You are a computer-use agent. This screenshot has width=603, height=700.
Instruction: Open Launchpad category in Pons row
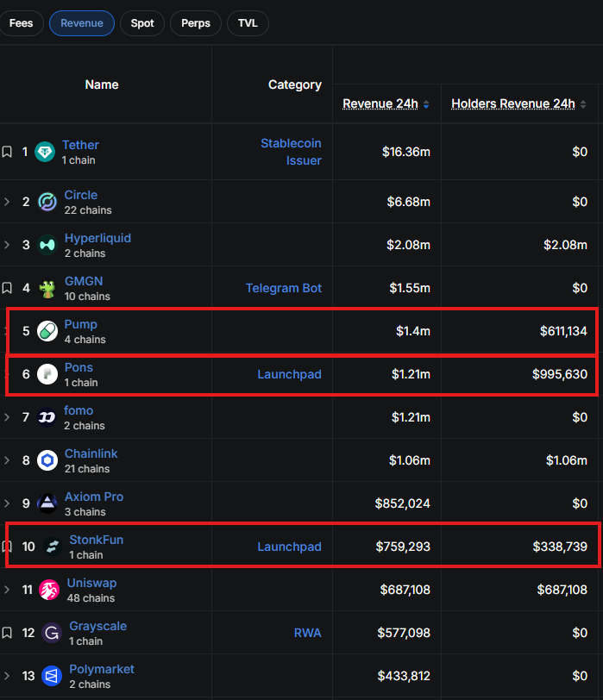(290, 374)
